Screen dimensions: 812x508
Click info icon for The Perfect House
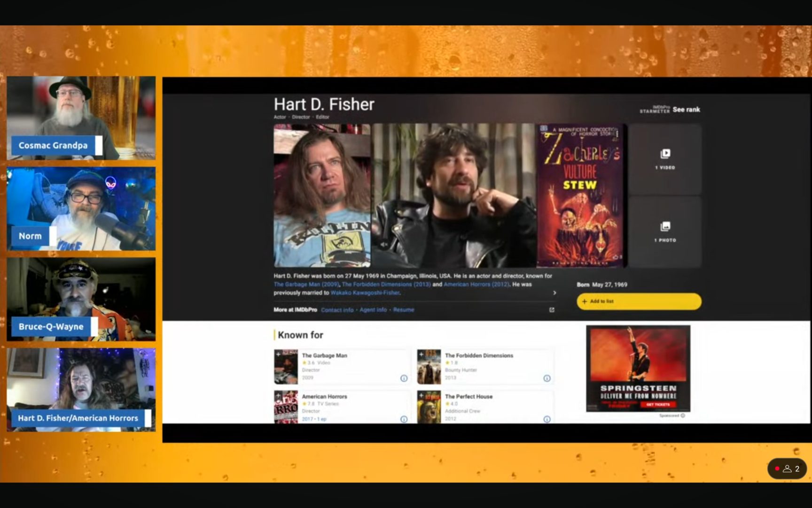click(x=547, y=419)
